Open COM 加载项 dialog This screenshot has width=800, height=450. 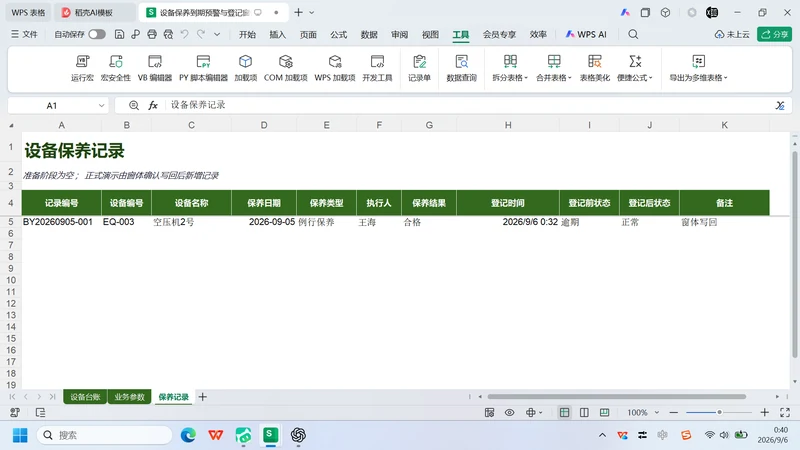point(286,68)
